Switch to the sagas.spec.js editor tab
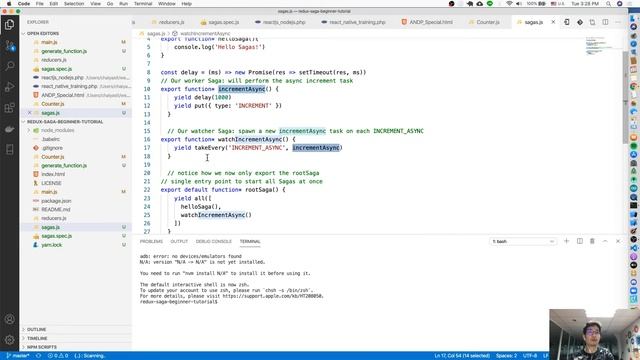 point(220,22)
